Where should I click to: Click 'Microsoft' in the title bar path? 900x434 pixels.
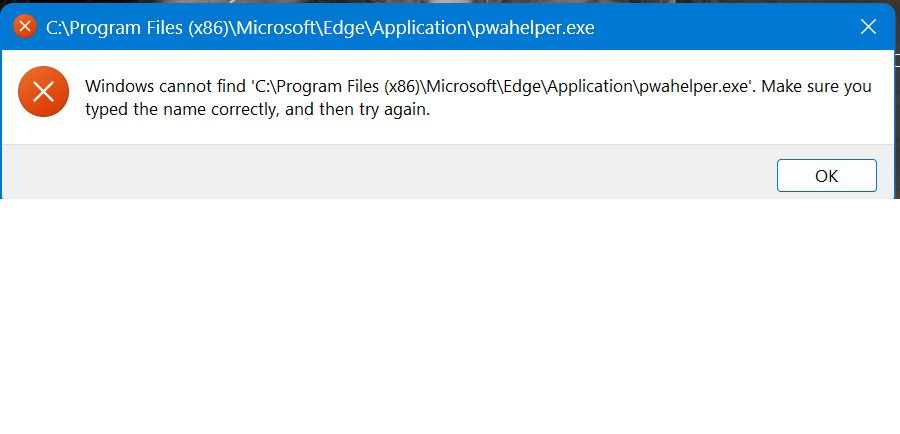(271, 28)
